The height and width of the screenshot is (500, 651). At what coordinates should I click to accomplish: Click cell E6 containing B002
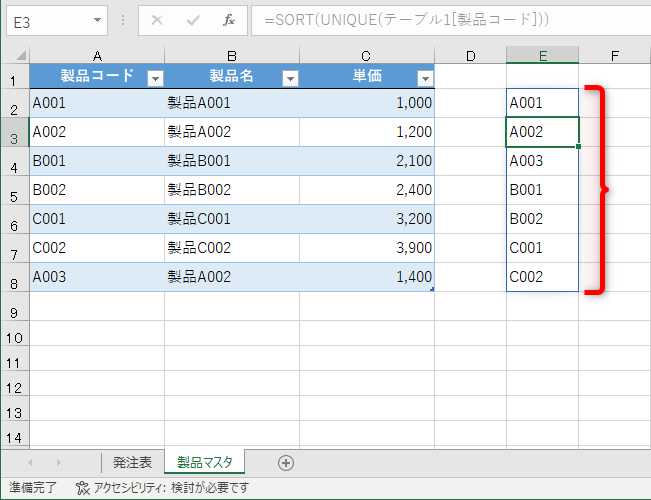point(542,219)
